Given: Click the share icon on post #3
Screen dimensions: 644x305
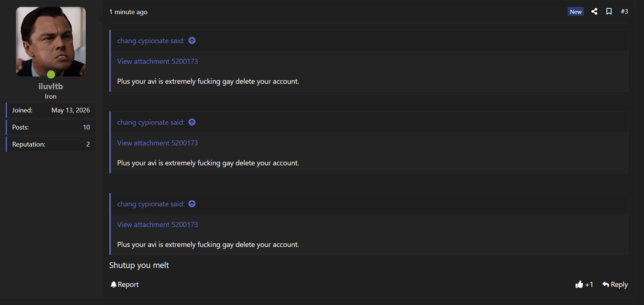Looking at the screenshot, I should [594, 12].
